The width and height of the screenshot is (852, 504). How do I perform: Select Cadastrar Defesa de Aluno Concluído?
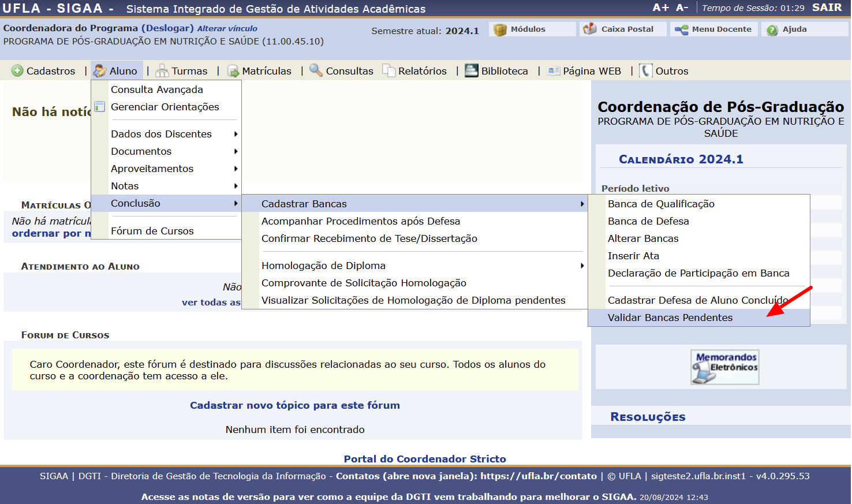tap(699, 300)
